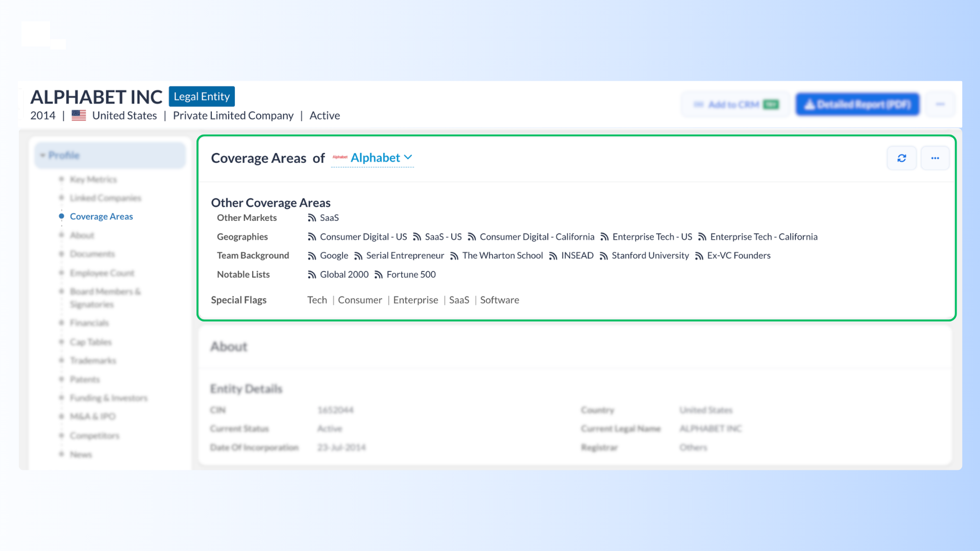The image size is (980, 551).
Task: Click the feed icon beside Enterprise Tech - US
Action: coord(604,237)
